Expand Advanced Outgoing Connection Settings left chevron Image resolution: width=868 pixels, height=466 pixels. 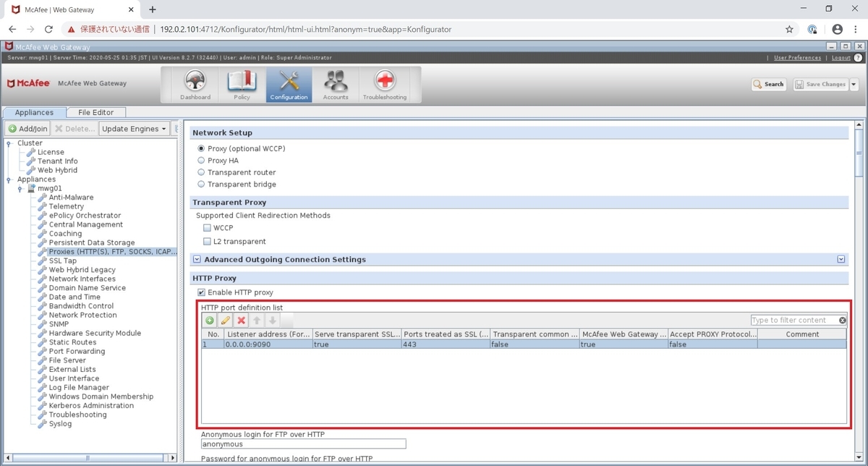click(x=197, y=259)
